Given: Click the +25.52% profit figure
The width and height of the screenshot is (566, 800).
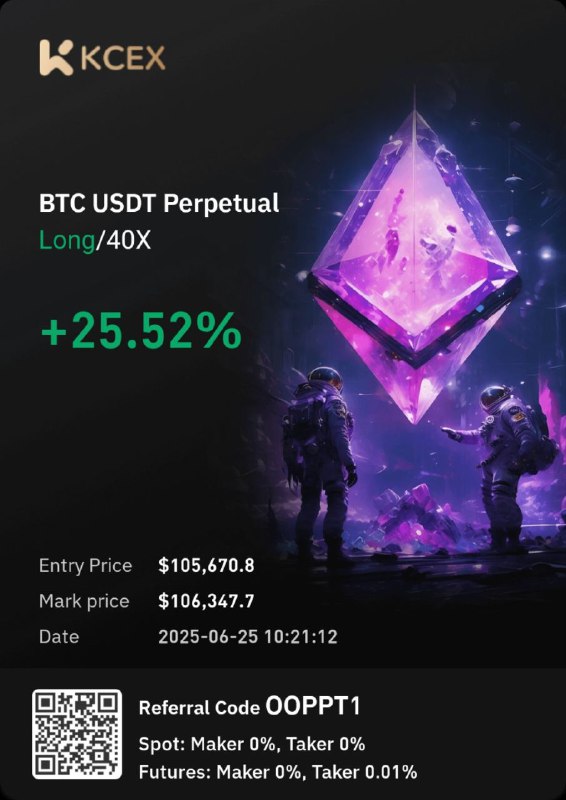Looking at the screenshot, I should click(x=140, y=331).
